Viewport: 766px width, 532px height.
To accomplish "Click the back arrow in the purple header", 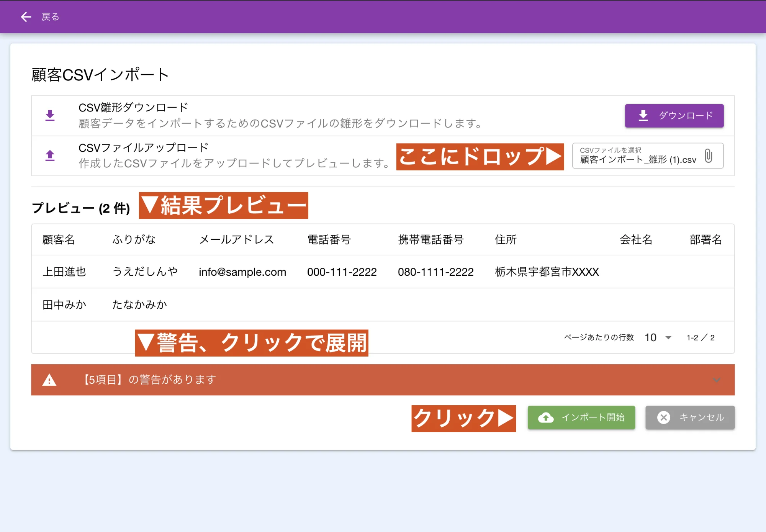I will (x=25, y=16).
